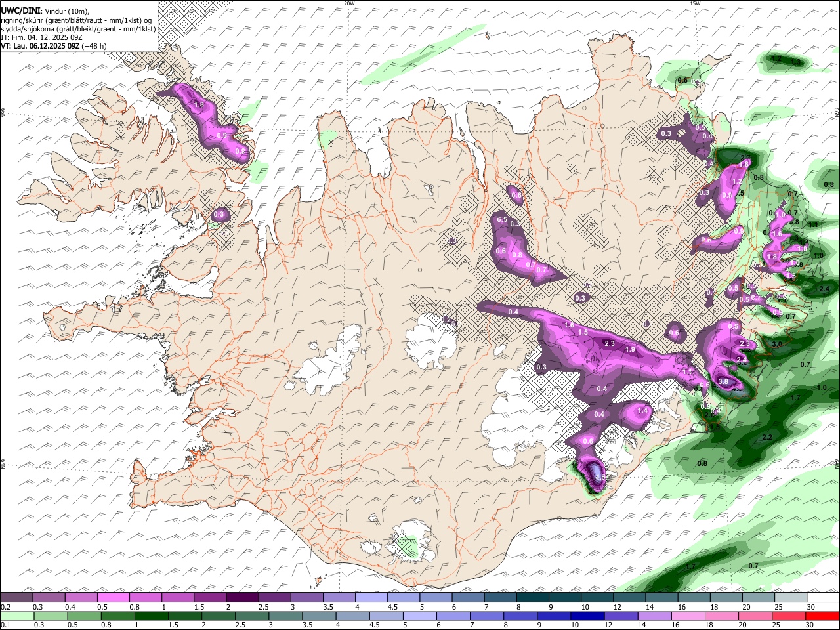
Task: Click the "UWC/DINI" title text
Action: [20, 11]
